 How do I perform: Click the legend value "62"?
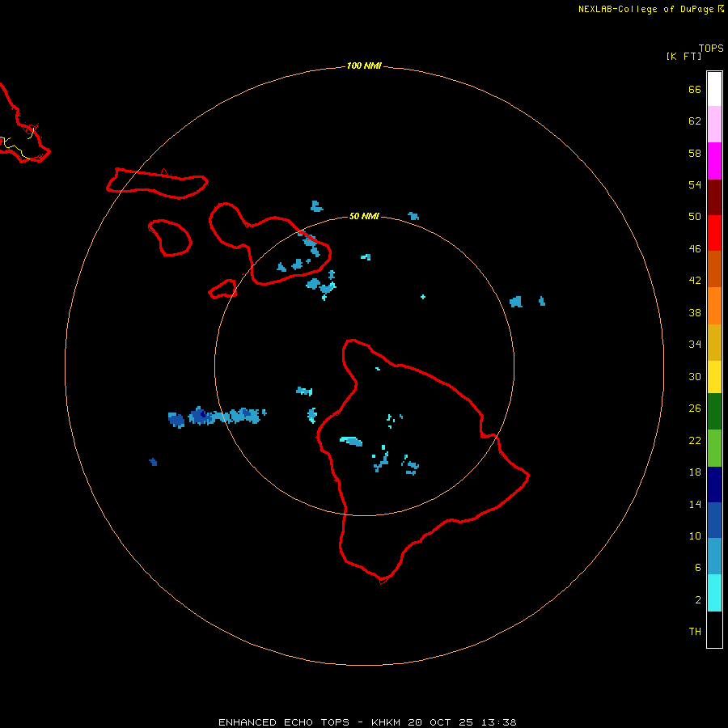coord(695,121)
